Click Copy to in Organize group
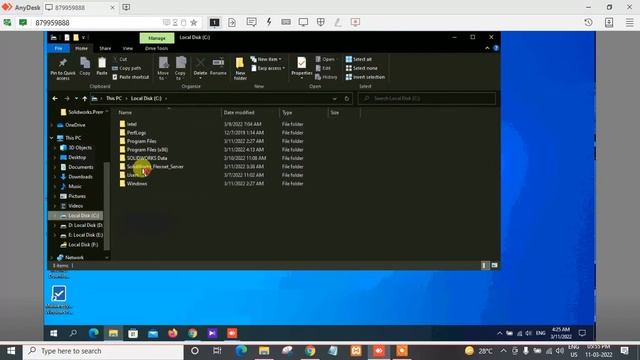Image resolution: width=640 pixels, height=360 pixels. (180, 68)
